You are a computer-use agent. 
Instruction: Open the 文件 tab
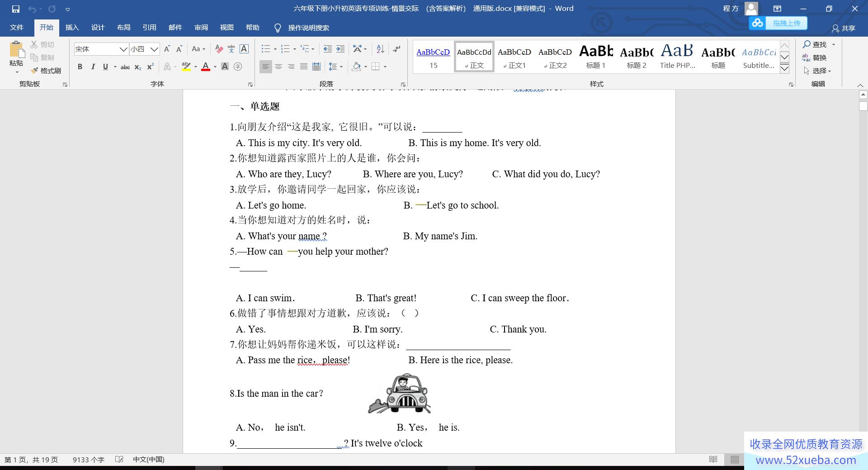coord(17,28)
